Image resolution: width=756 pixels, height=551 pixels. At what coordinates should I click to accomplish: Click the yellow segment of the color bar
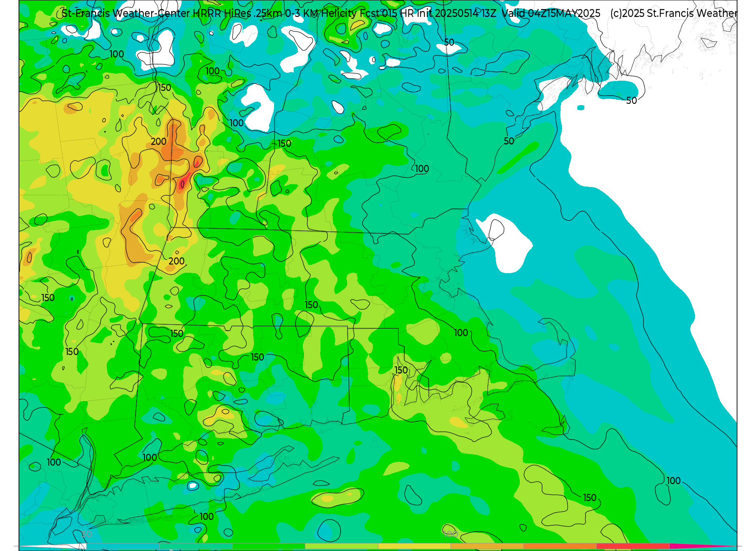coord(414,546)
